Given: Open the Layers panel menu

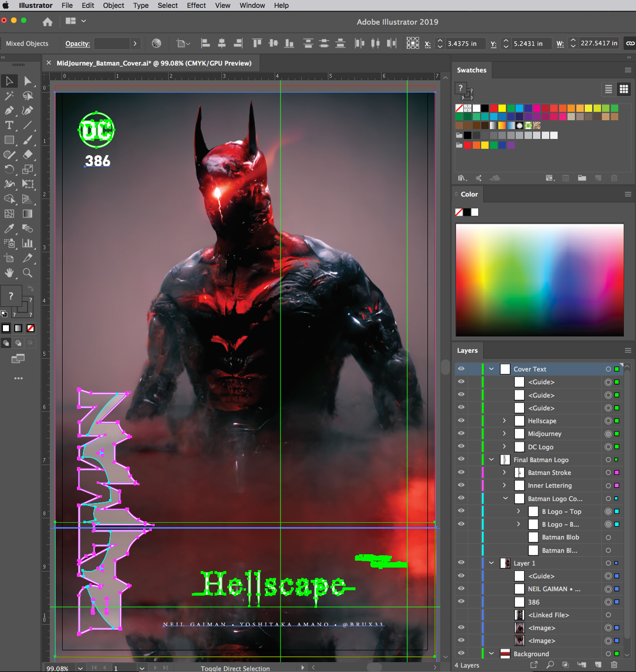Looking at the screenshot, I should (x=628, y=350).
